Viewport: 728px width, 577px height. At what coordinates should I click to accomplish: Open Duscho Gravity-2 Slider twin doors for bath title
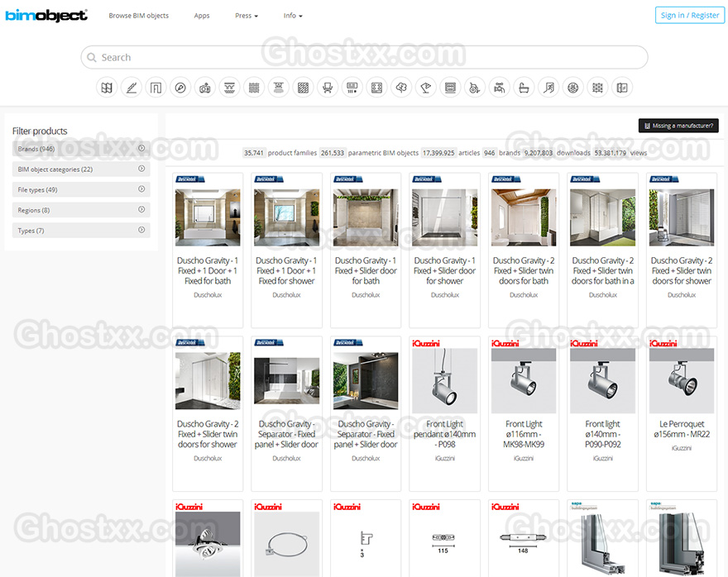click(x=524, y=271)
